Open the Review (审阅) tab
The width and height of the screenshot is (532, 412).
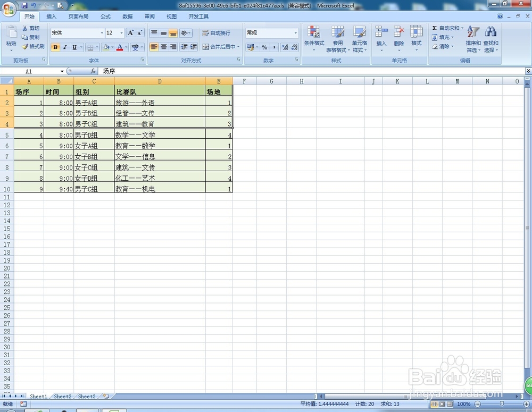point(149,16)
